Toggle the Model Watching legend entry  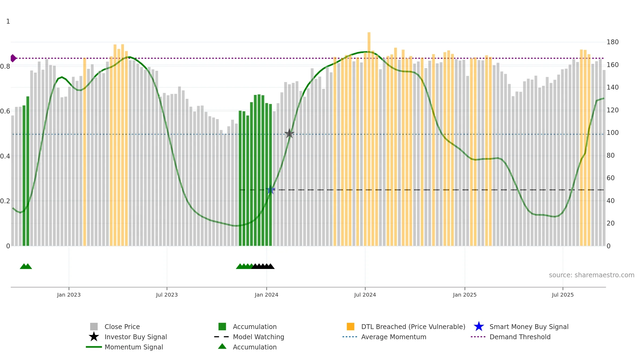(x=258, y=337)
